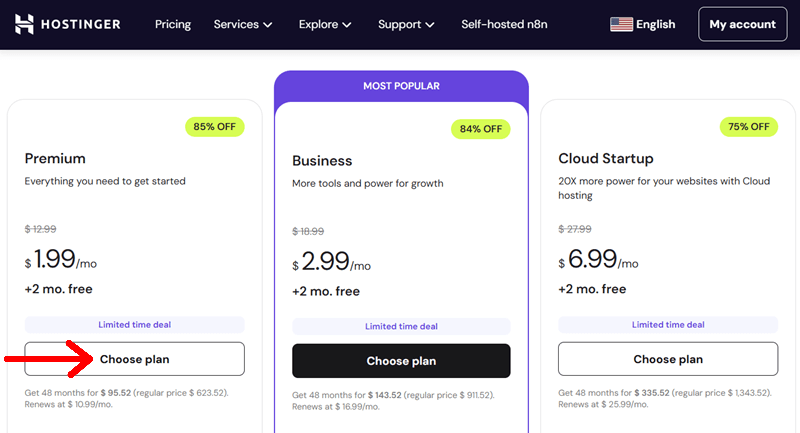
Task: Click the MOST POPULAR banner
Action: coord(401,86)
